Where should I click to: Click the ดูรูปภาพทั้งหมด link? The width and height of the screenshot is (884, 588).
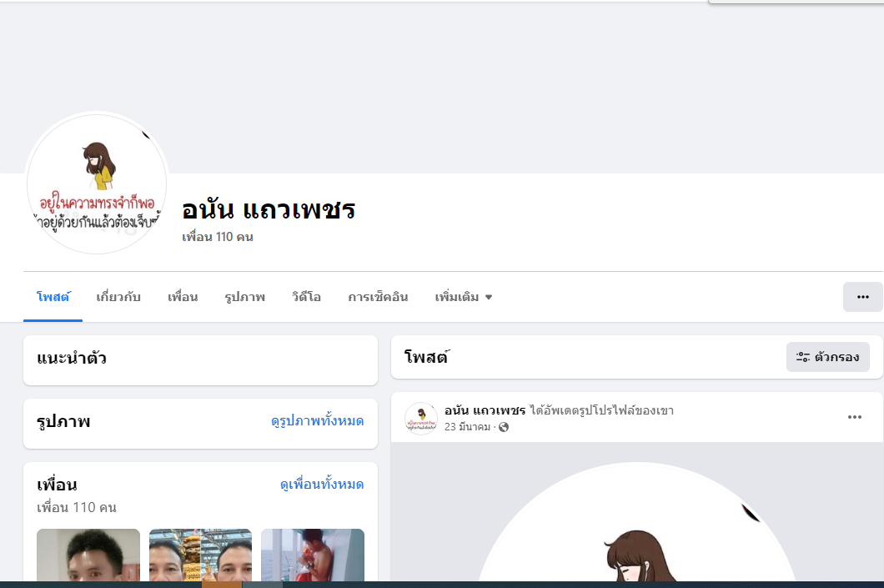pyautogui.click(x=318, y=421)
